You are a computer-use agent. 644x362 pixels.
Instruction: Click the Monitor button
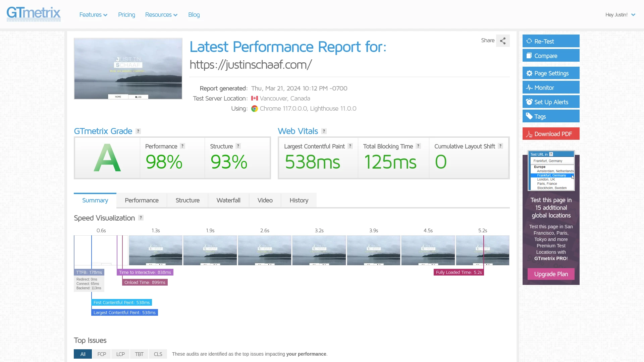551,87
